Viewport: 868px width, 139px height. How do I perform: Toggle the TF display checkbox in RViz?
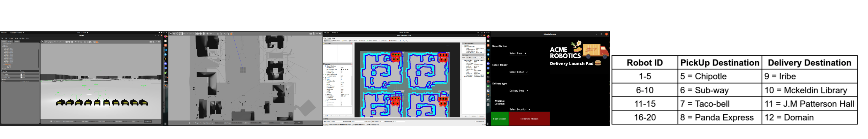342,101
